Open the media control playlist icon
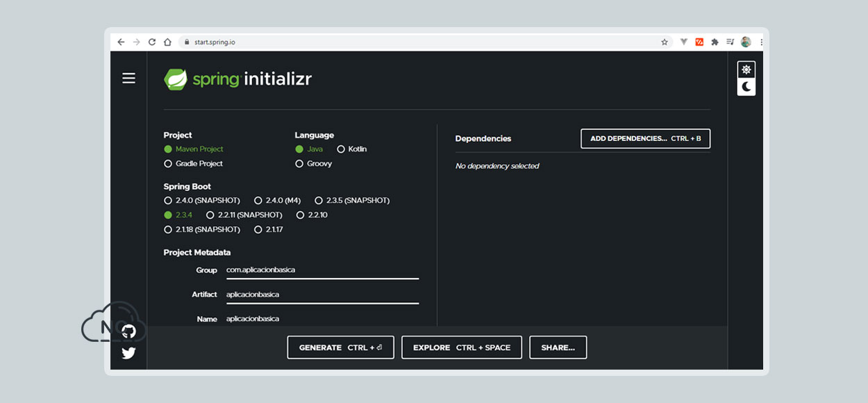The image size is (868, 403). point(730,42)
